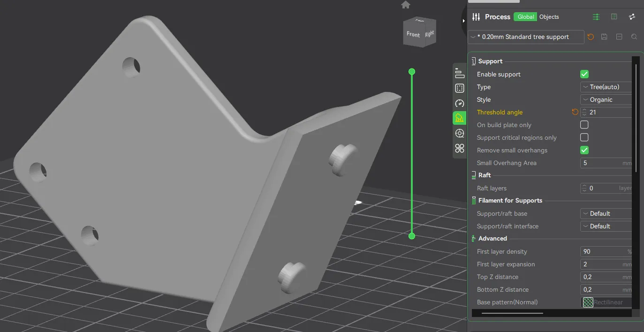The height and width of the screenshot is (332, 644).
Task: Open the Others settings clover icon
Action: tap(460, 149)
